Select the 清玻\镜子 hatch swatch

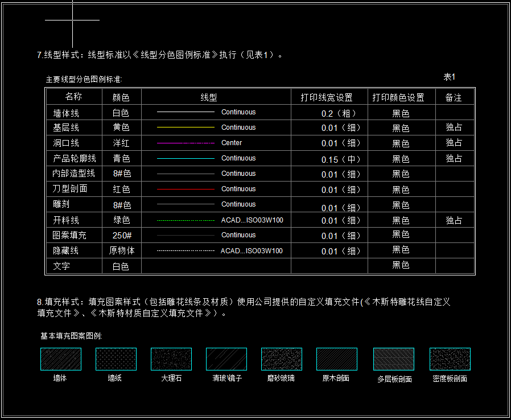[x=226, y=359]
